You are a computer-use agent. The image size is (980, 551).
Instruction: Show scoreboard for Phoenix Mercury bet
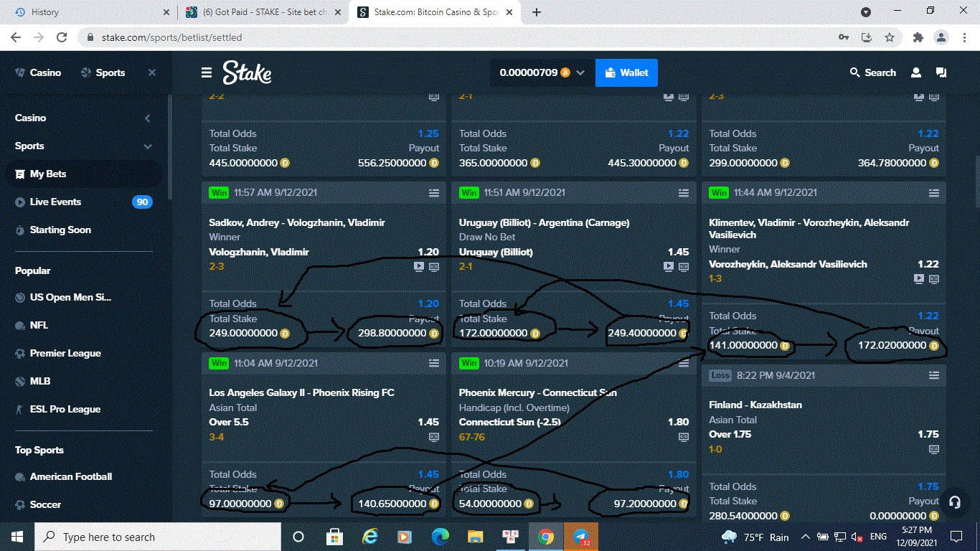click(x=684, y=437)
